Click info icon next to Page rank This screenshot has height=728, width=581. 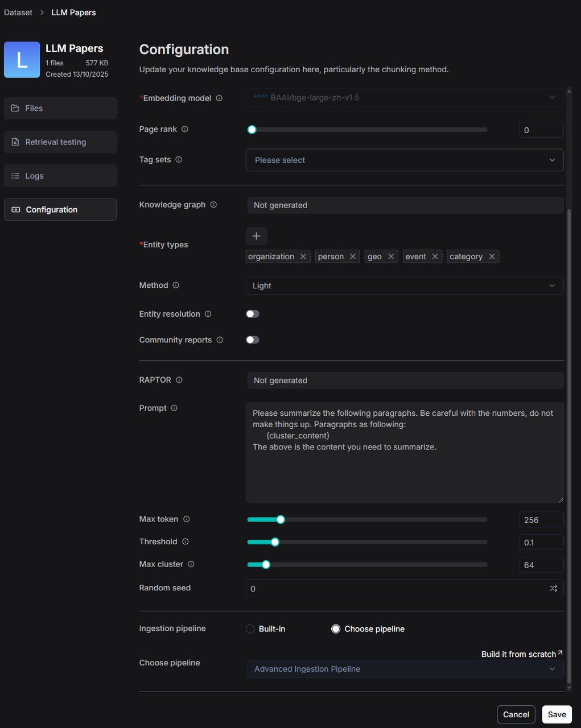[x=185, y=129]
